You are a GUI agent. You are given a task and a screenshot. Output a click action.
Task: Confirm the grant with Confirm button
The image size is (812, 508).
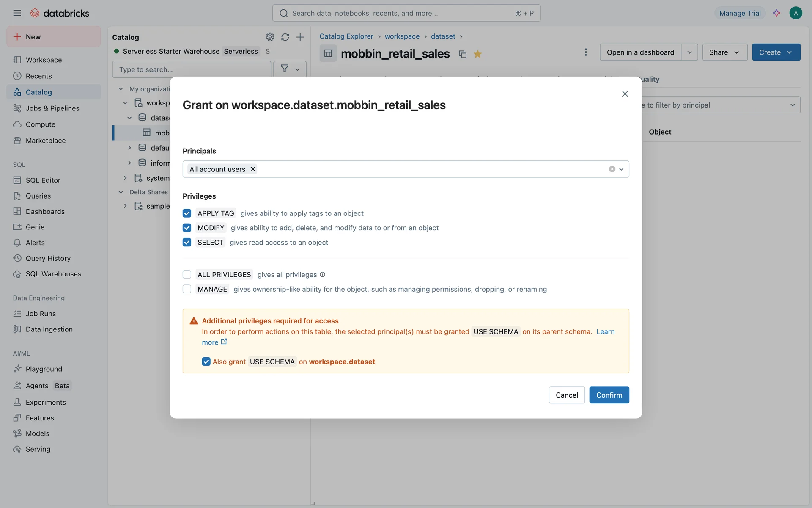(609, 395)
